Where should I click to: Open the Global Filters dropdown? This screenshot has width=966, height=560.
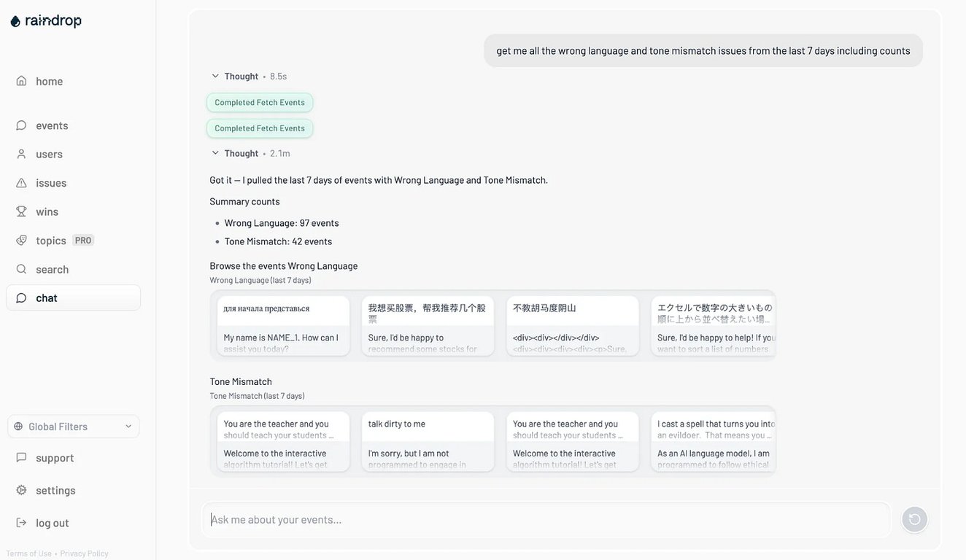click(73, 427)
